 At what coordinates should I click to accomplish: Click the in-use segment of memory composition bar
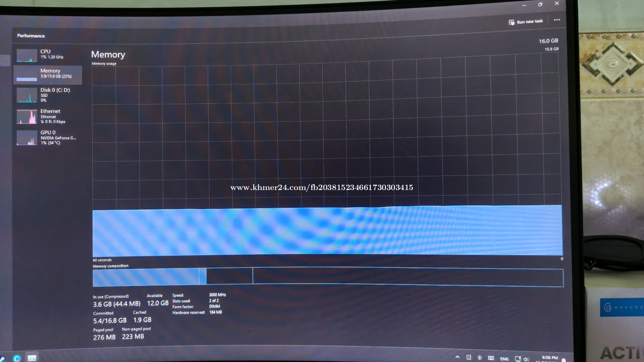(x=146, y=277)
